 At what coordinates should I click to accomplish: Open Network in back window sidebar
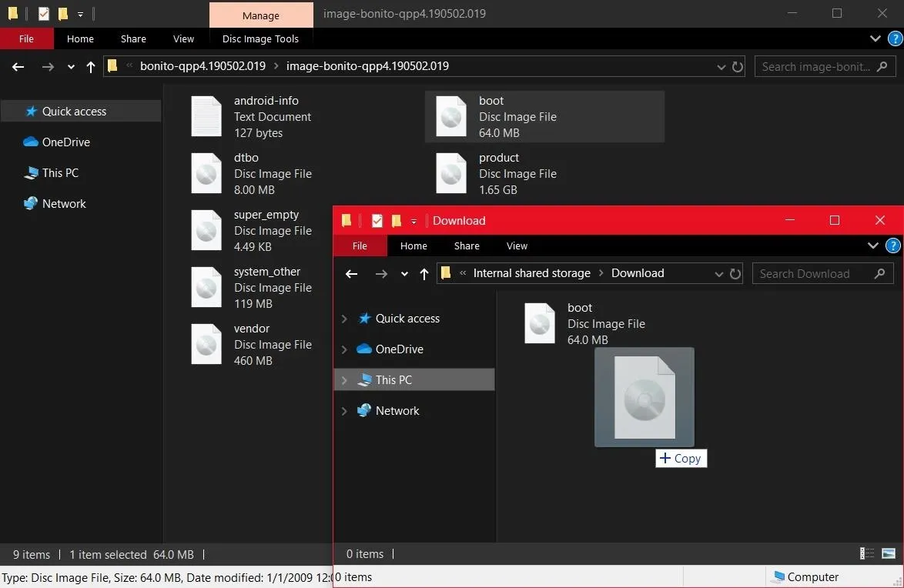coord(54,203)
